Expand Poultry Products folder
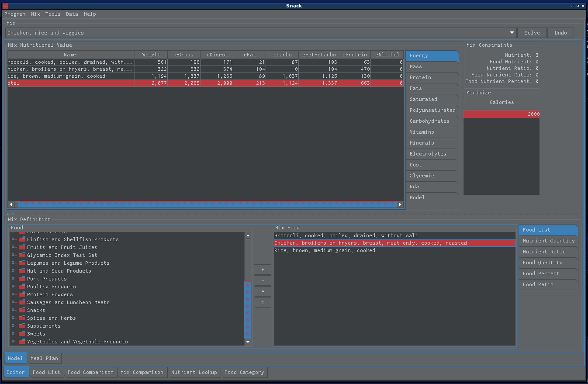588x384 pixels. click(x=14, y=287)
